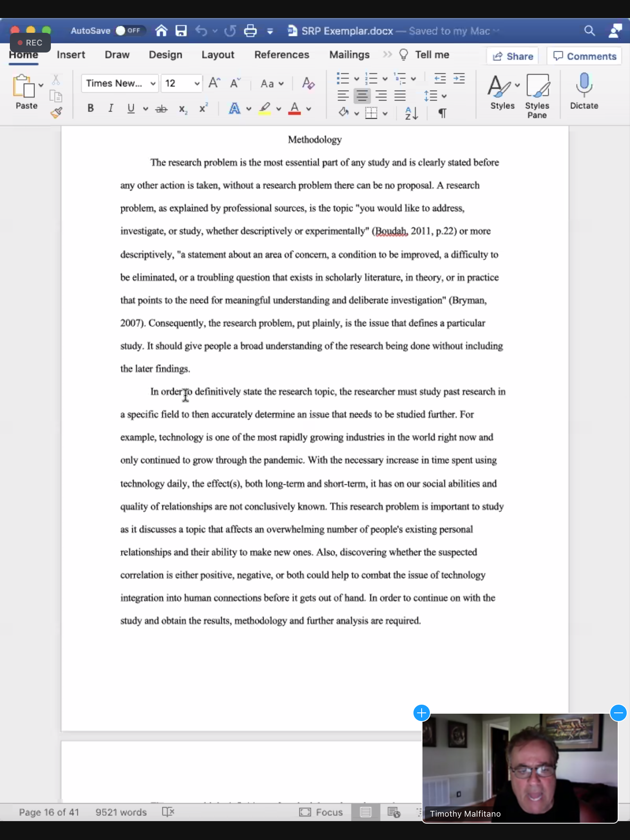This screenshot has width=630, height=840.
Task: Toggle Bold formatting
Action: click(x=91, y=108)
